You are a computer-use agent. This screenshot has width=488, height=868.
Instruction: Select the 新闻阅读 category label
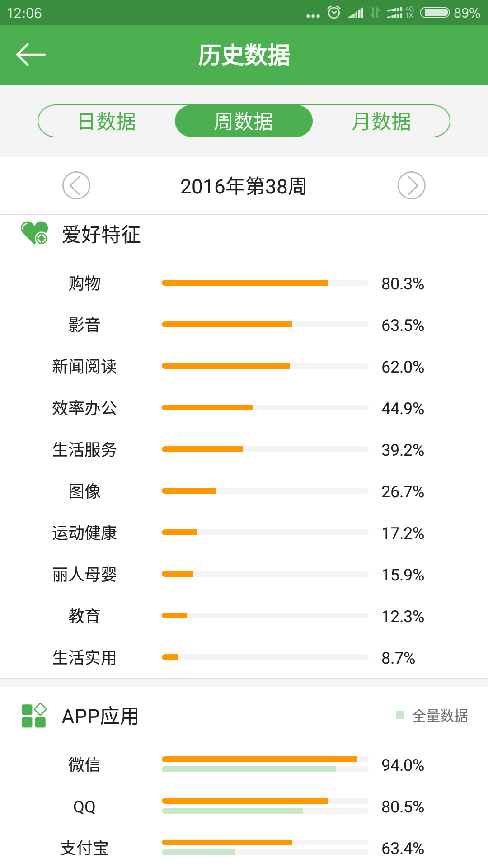84,366
